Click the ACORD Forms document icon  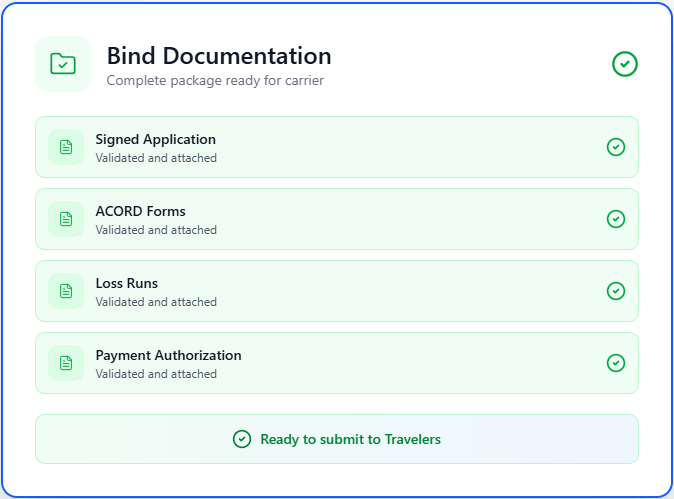66,219
